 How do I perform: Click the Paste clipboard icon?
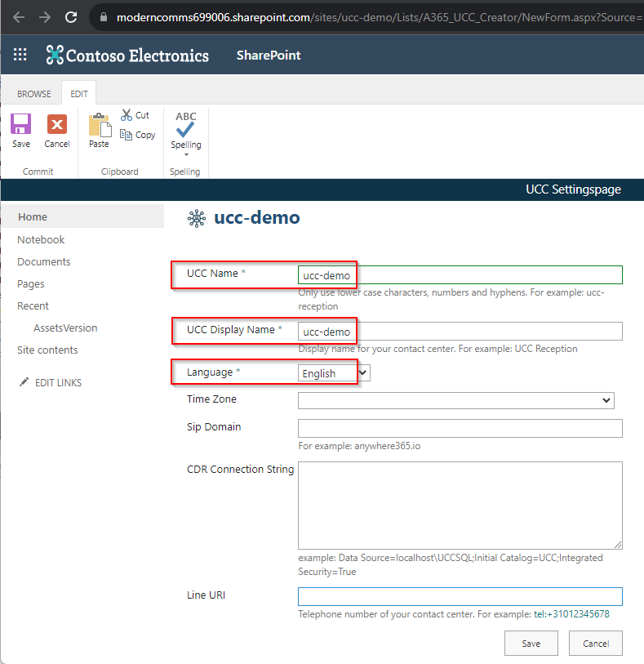99,125
